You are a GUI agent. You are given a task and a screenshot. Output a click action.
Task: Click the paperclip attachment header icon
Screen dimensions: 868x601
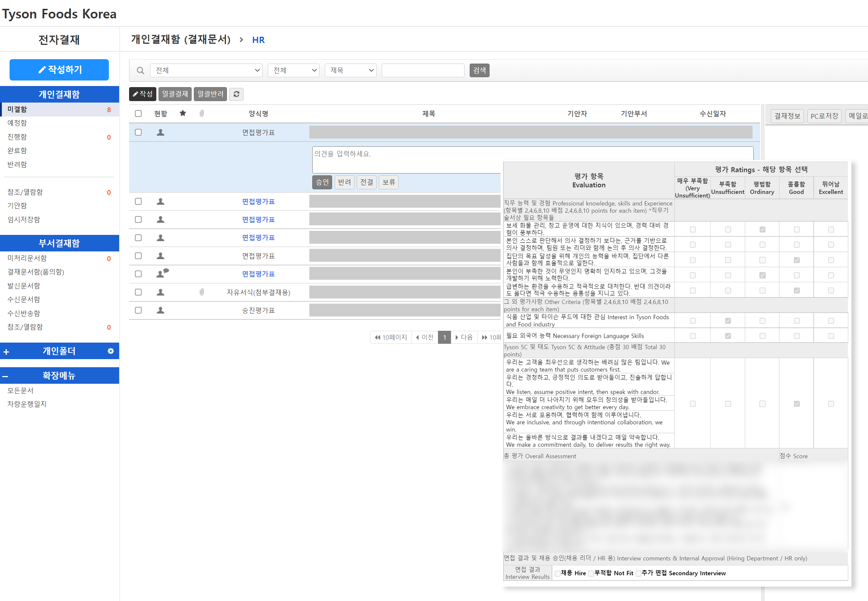[x=202, y=113]
